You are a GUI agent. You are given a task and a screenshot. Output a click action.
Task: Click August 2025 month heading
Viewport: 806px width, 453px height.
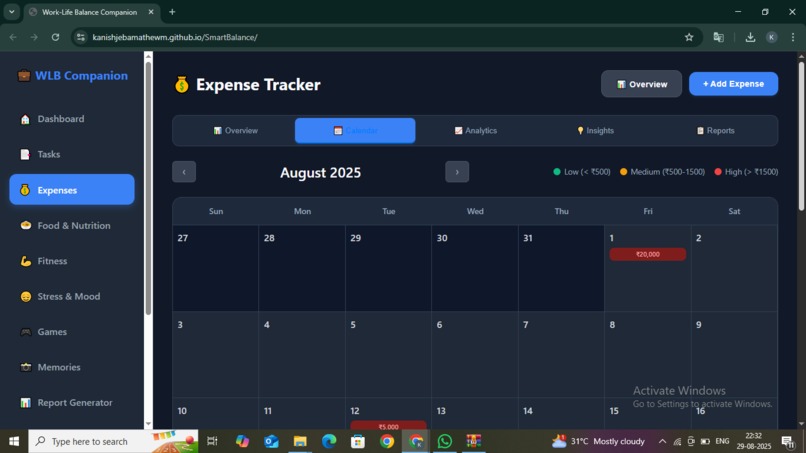pyautogui.click(x=320, y=172)
